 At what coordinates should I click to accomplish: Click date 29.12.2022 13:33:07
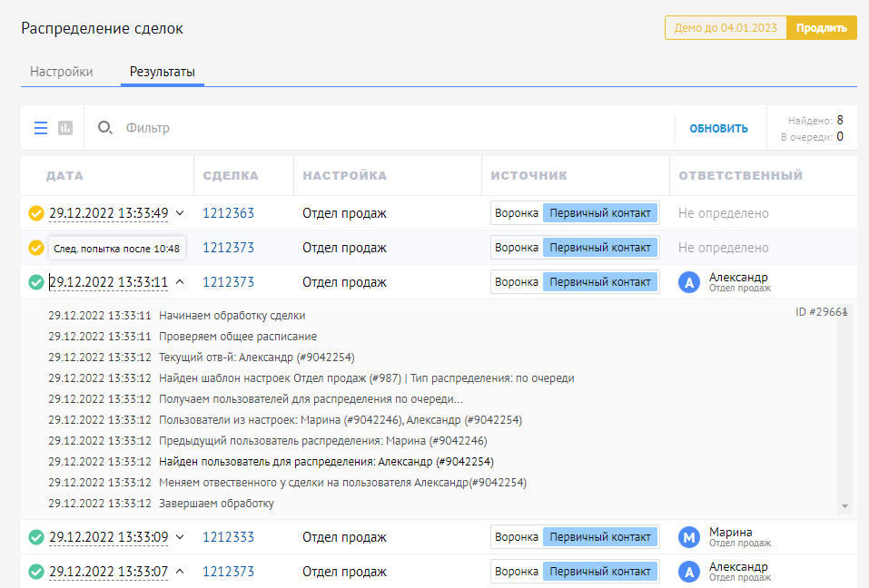109,572
